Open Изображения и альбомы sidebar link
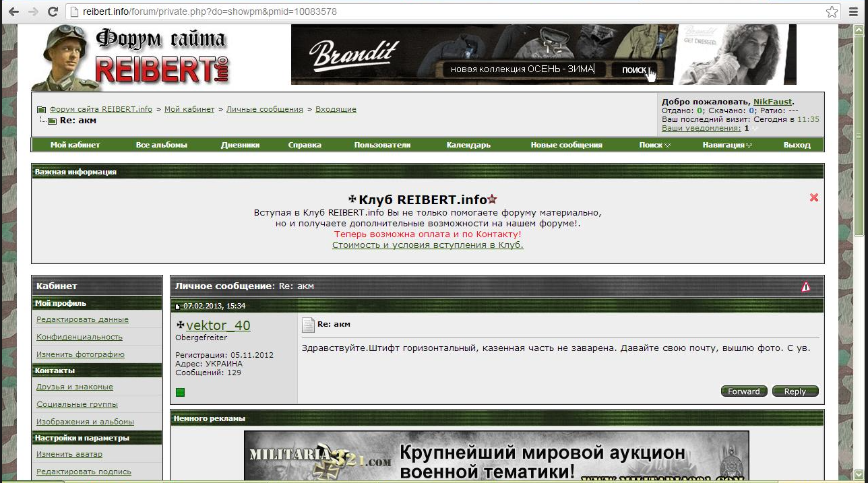Screen dimensions: 868x483 pos(85,422)
